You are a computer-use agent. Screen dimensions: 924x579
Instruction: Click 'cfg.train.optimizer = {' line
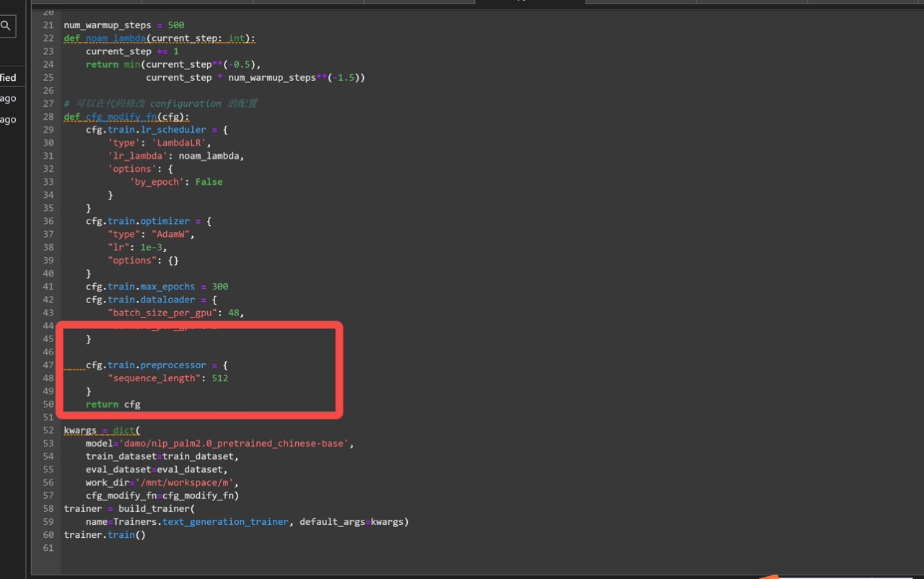[x=149, y=221]
